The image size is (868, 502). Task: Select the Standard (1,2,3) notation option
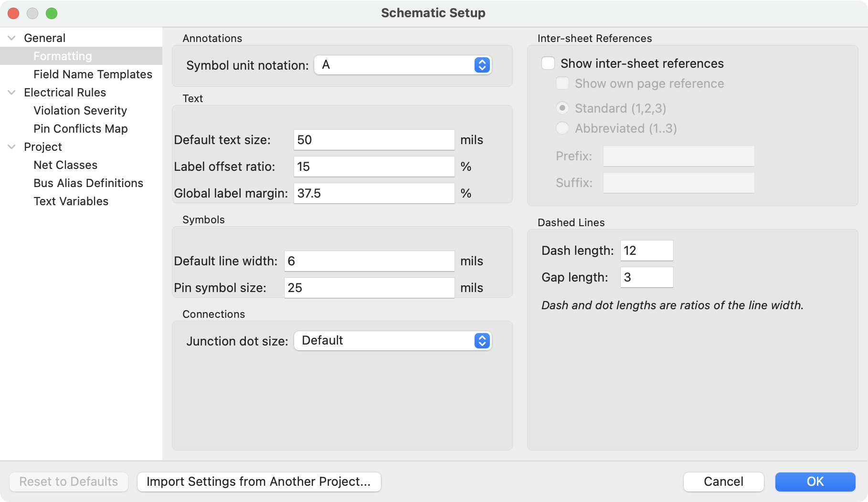[x=562, y=108]
